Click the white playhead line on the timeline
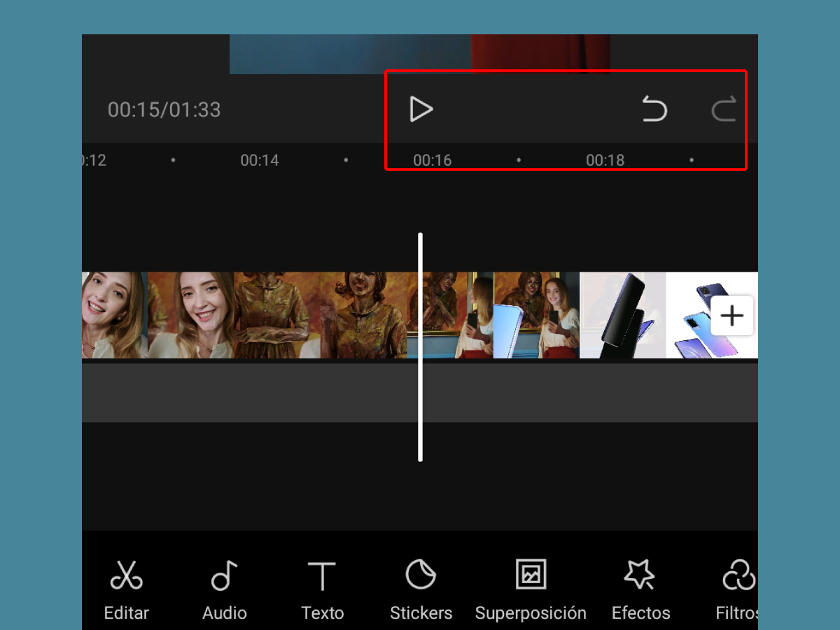 419,346
